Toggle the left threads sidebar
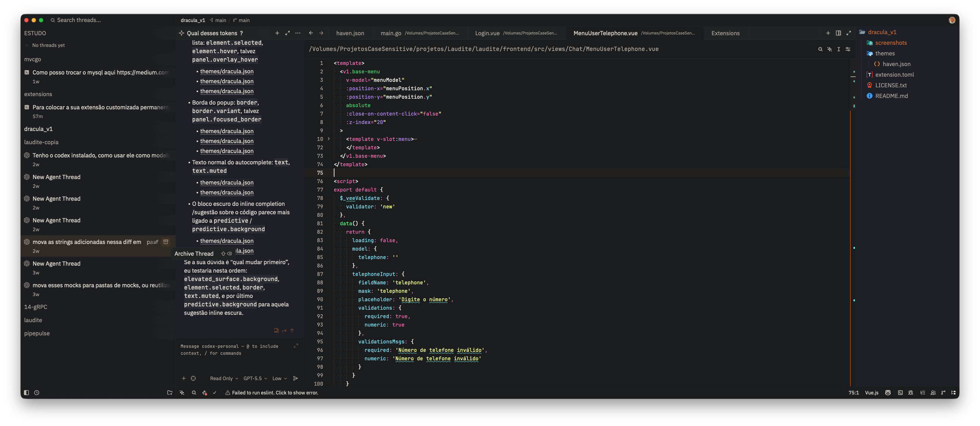The width and height of the screenshot is (980, 426). [x=26, y=393]
